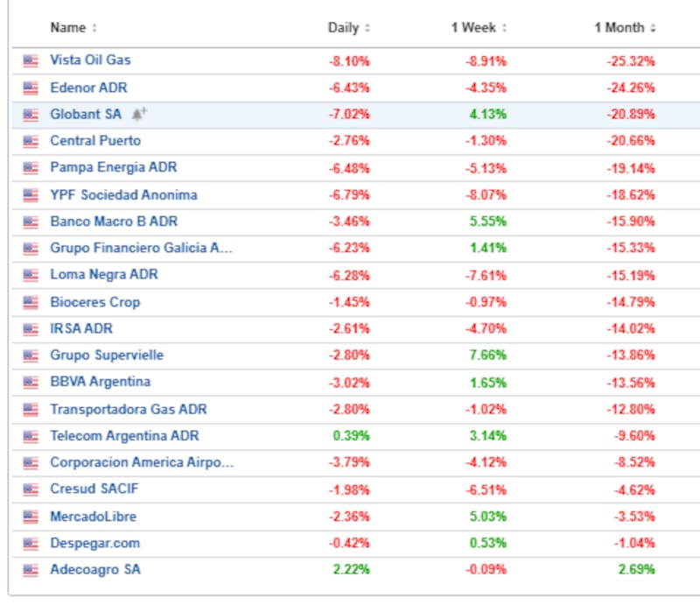Click the flag icon beside Central Puerto
Image resolution: width=700 pixels, height=605 pixels.
31,141
